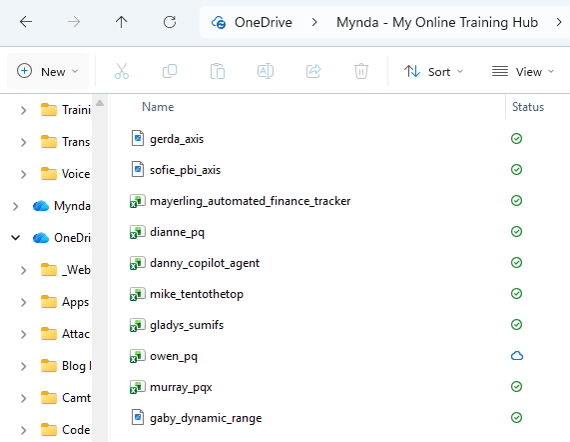Click the image file icon for gaby_dynamic_range
Image resolution: width=570 pixels, height=442 pixels.
(137, 418)
